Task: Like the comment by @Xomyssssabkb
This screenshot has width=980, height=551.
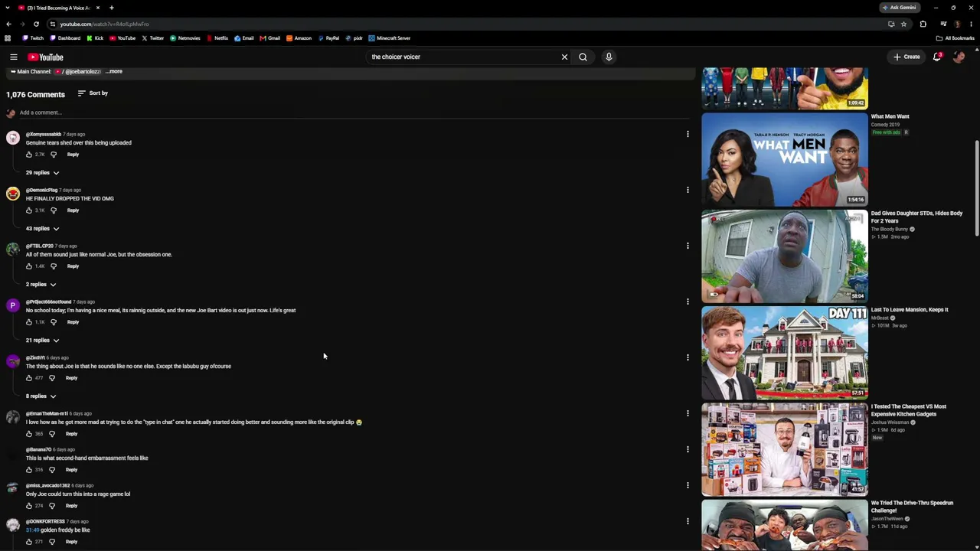Action: [29, 155]
